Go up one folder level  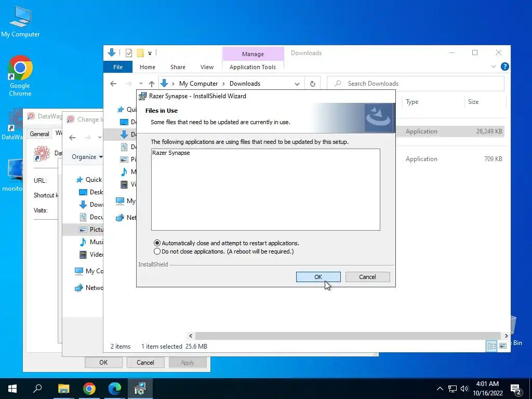(x=152, y=84)
